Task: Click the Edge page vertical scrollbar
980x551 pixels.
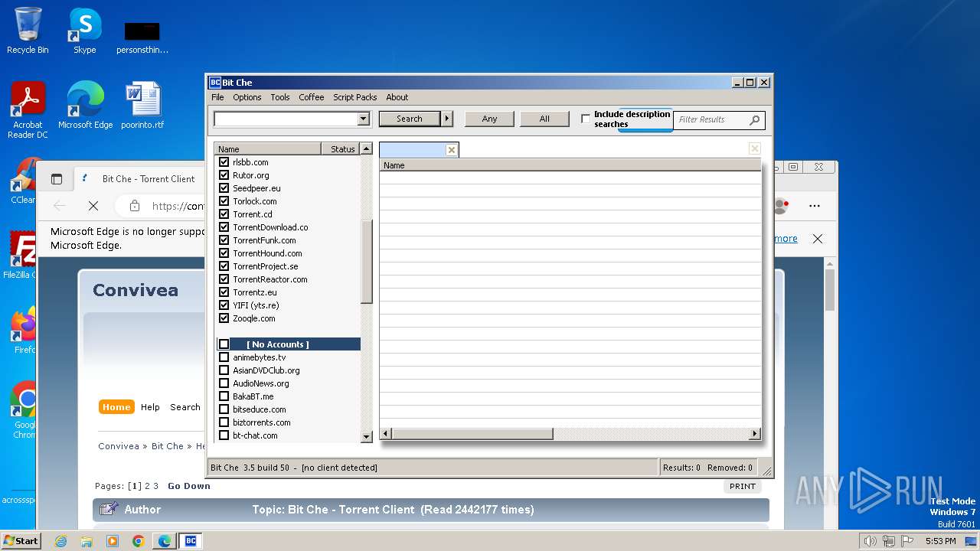Action: coord(829,290)
